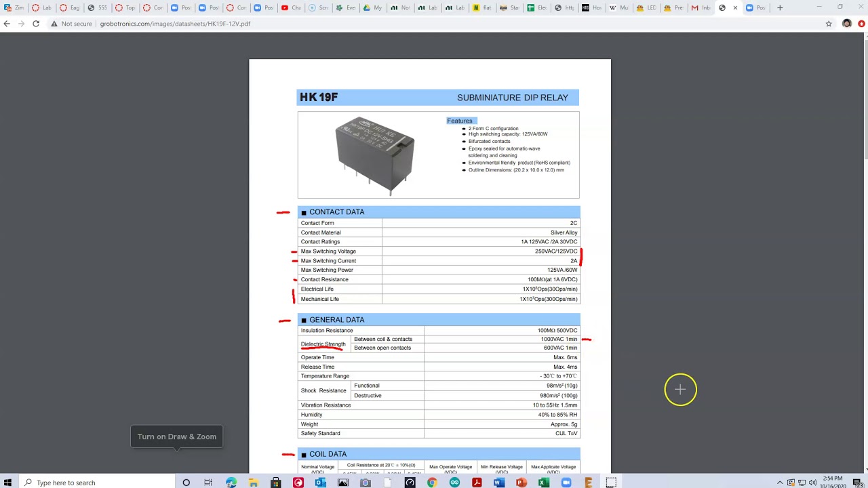Open the Windows Start menu
Screen dimensions: 868x488
7,483
